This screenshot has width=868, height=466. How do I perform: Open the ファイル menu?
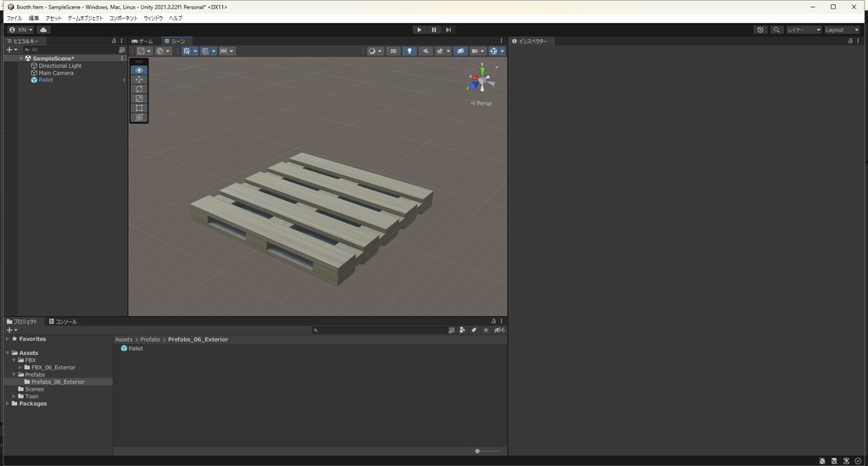(x=14, y=18)
